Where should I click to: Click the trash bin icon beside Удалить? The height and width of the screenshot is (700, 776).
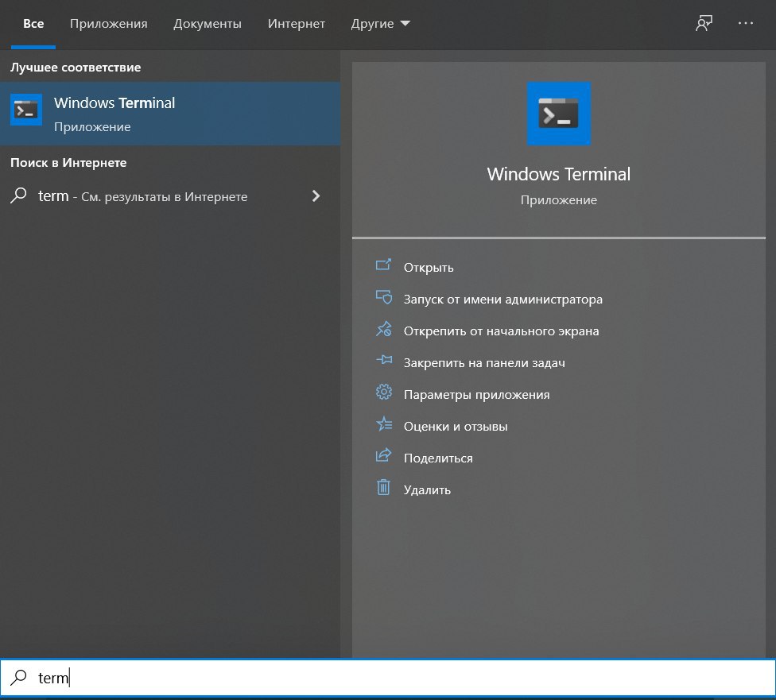point(383,487)
